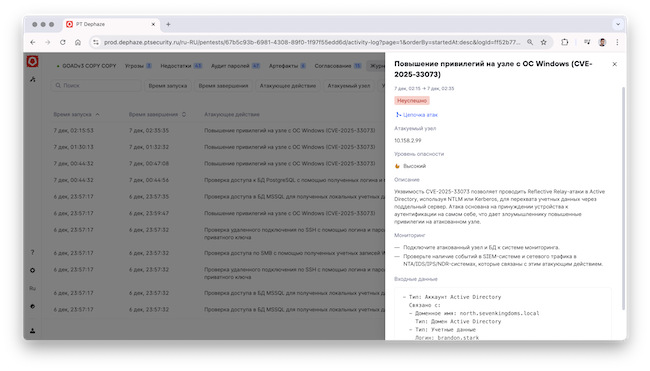Open the Цепочка атак link
The width and height of the screenshot is (650, 371).
point(417,115)
